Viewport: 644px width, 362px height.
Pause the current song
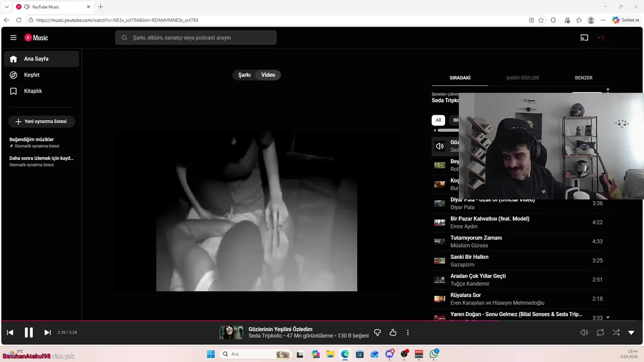(29, 332)
